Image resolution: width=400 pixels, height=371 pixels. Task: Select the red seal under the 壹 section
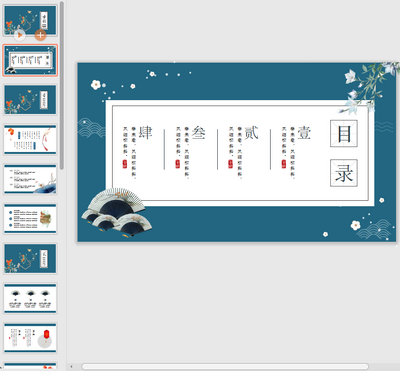284,164
